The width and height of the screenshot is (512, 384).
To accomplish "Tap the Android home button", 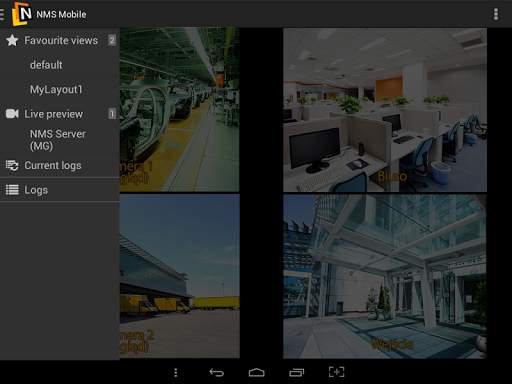I will (256, 372).
